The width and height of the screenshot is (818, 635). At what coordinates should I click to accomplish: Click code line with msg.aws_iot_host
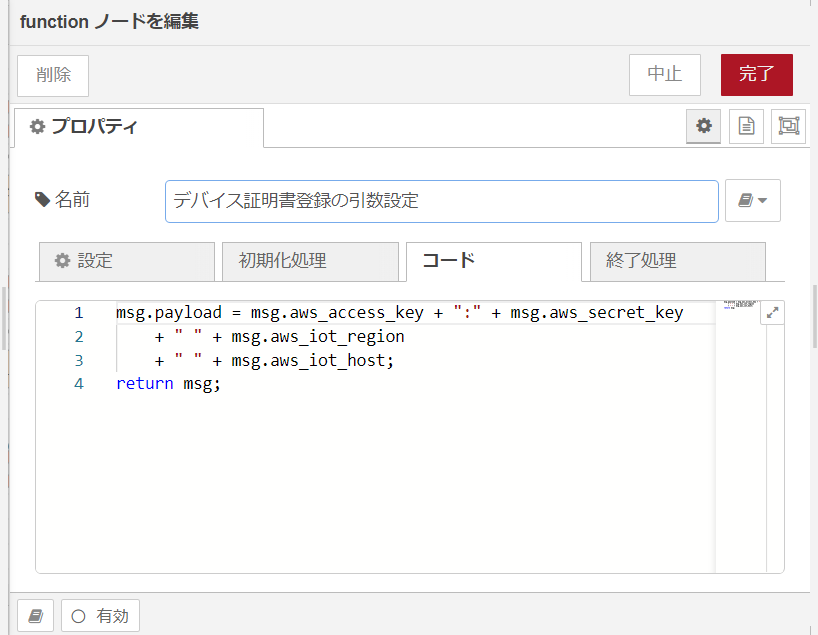tap(274, 361)
